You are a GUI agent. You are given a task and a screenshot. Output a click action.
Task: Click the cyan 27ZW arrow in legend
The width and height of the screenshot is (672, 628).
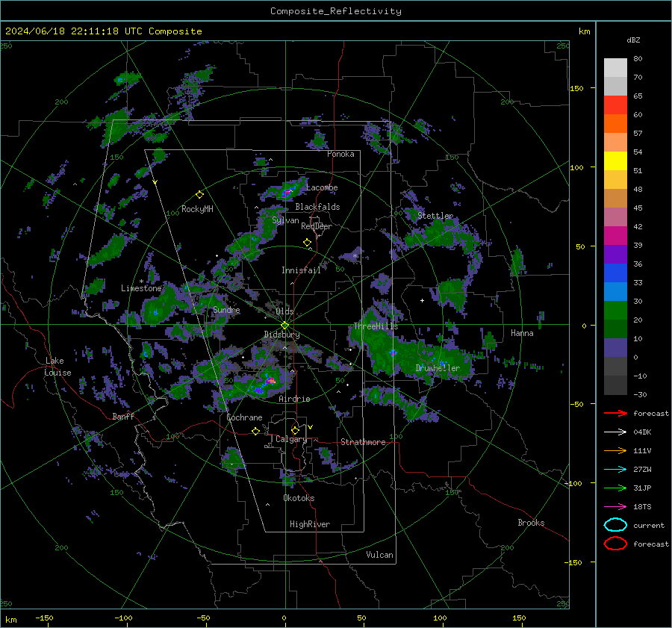pos(615,470)
